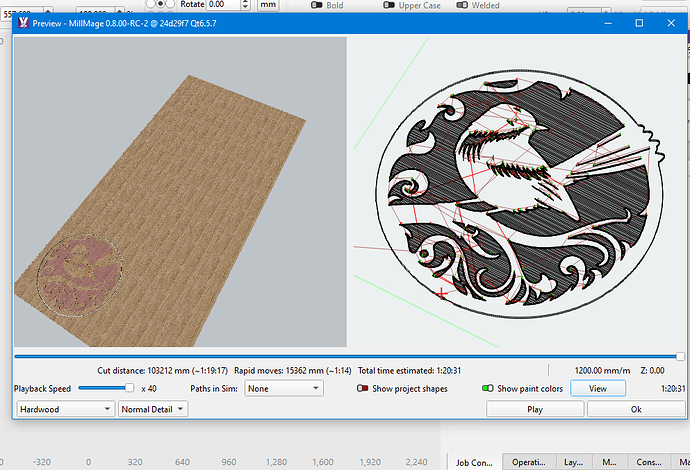Image resolution: width=690 pixels, height=470 pixels.
Task: Close the Preview window
Action: click(x=671, y=23)
